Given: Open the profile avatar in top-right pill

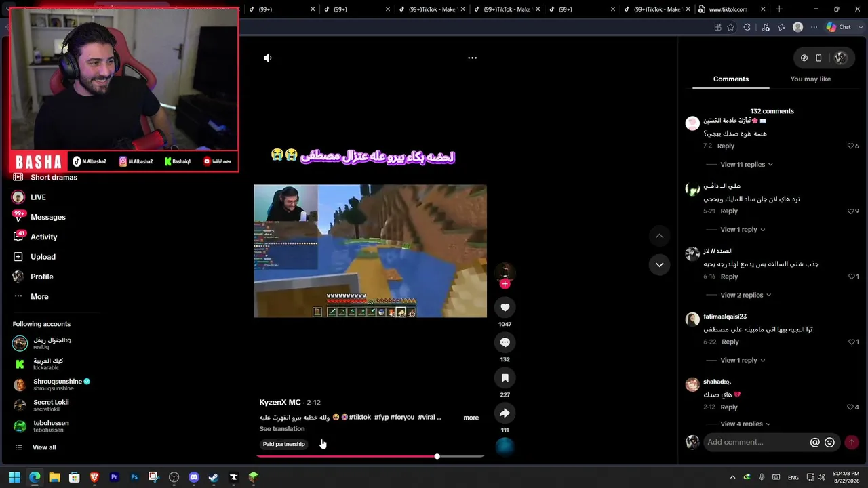Looking at the screenshot, I should coord(841,58).
